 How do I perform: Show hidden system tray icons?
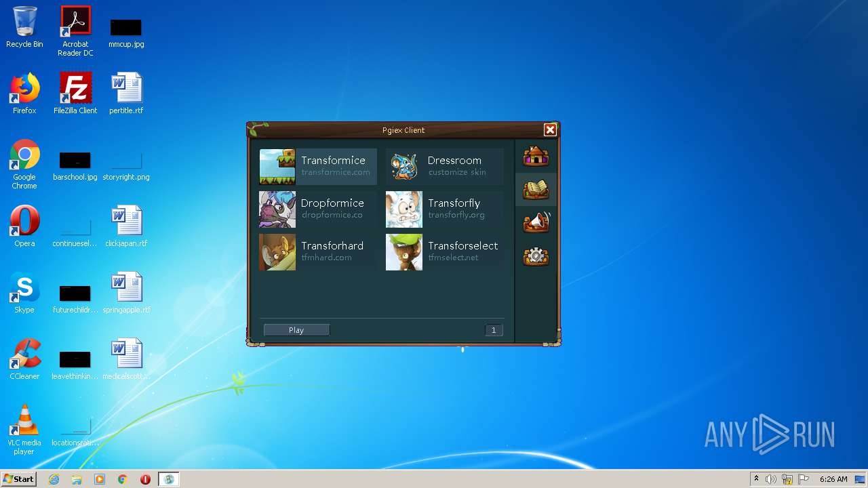(x=756, y=479)
